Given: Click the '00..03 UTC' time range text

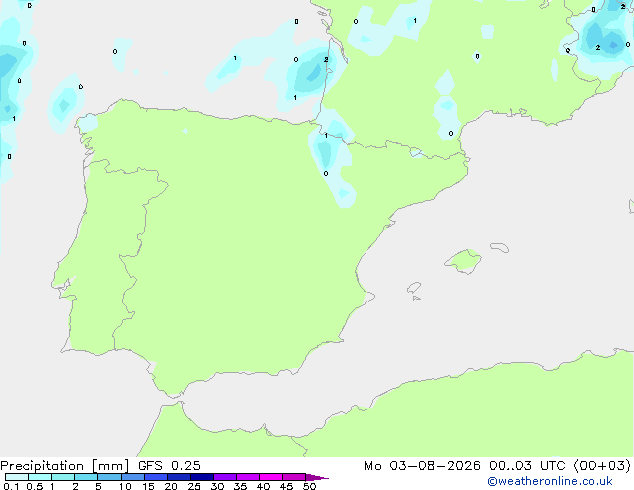Looking at the screenshot, I should pos(527,465).
